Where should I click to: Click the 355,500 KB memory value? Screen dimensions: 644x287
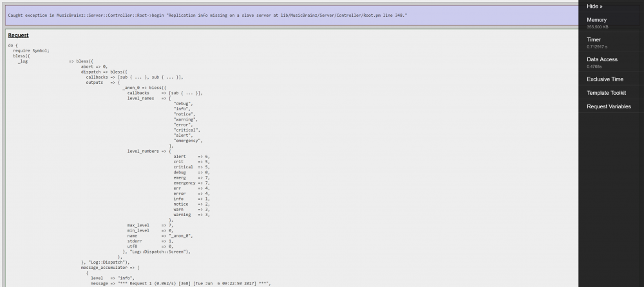point(597,26)
